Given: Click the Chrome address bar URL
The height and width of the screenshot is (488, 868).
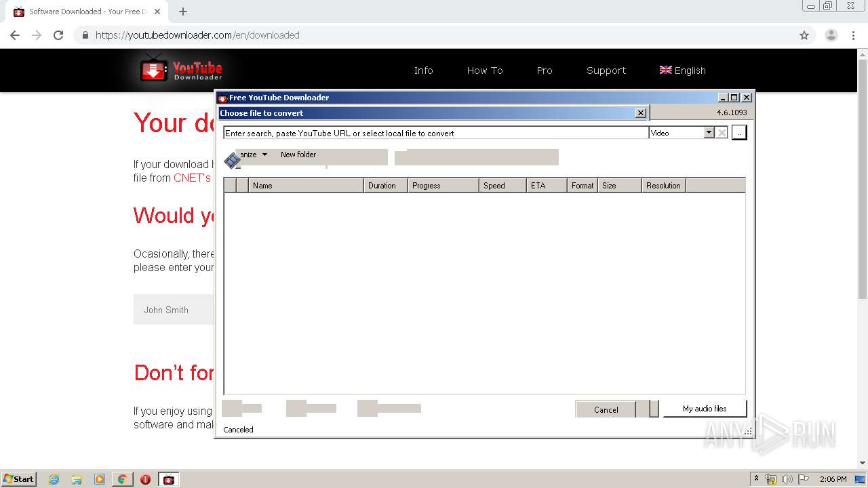Looking at the screenshot, I should (197, 35).
